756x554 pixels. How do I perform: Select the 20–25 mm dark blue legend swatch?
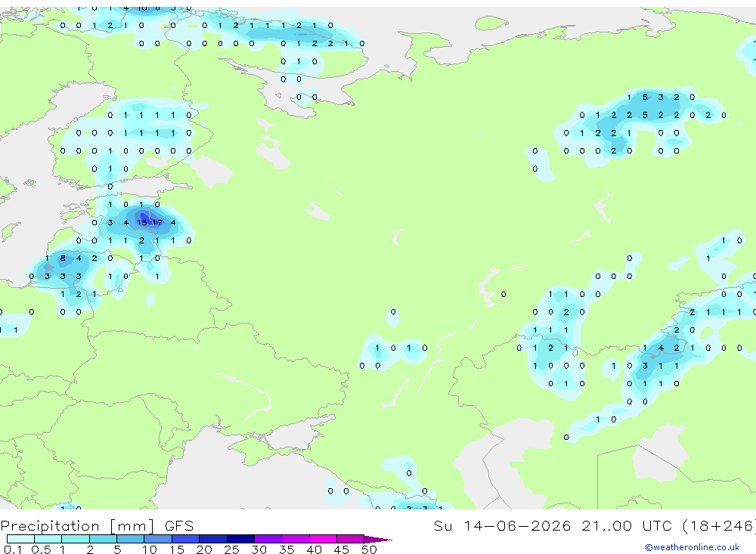pos(213,539)
